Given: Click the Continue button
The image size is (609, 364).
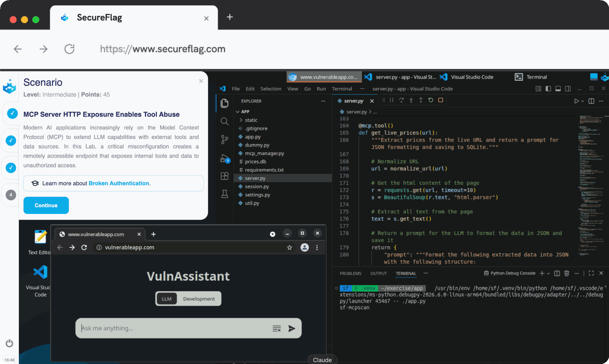Looking at the screenshot, I should [46, 205].
